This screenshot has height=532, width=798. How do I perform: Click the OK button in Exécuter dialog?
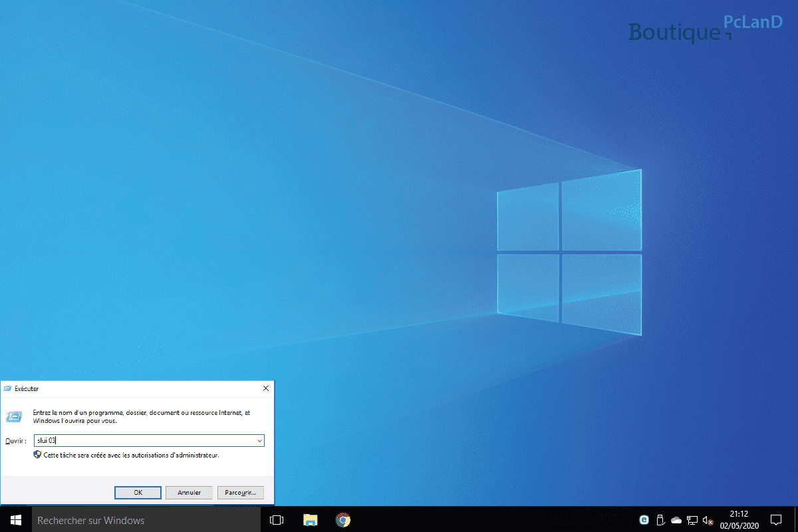pos(138,493)
